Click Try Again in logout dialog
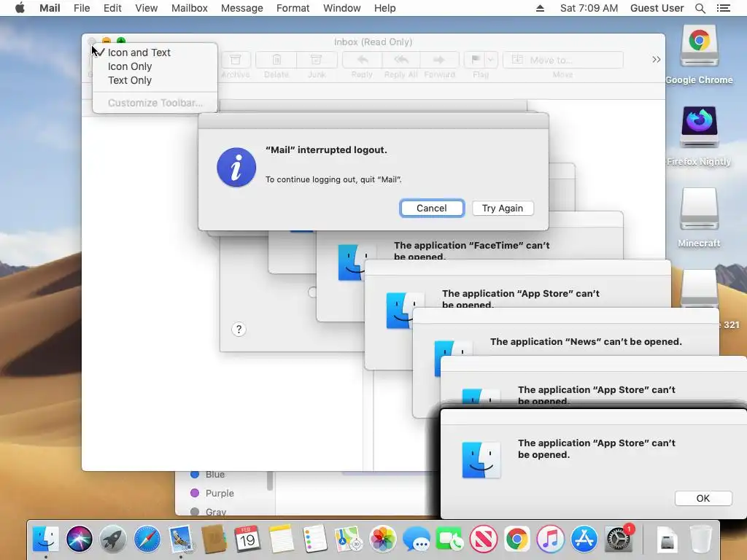Viewport: 747px width, 560px height. click(x=502, y=208)
